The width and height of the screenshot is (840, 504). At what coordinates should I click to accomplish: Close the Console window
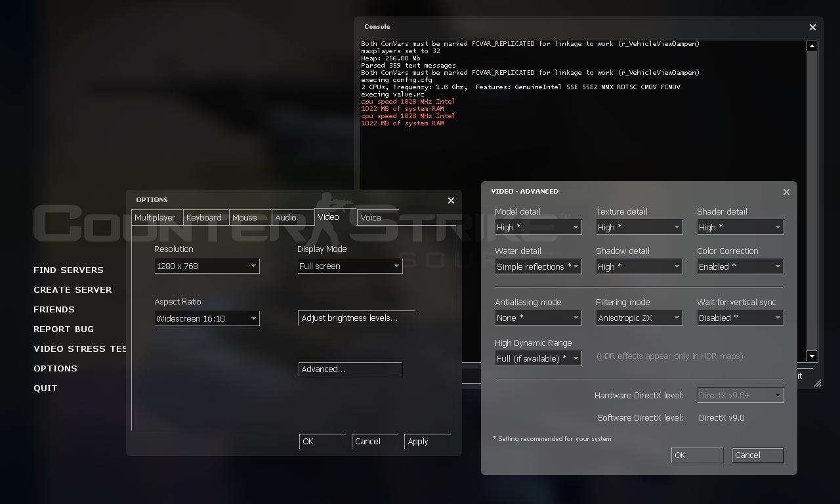[812, 28]
